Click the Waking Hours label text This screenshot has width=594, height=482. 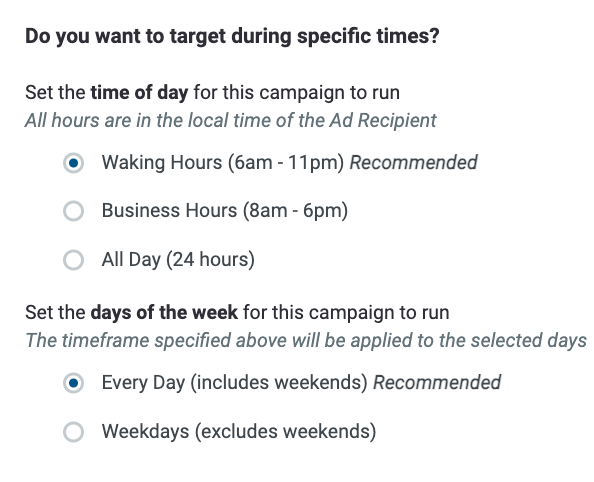223,163
